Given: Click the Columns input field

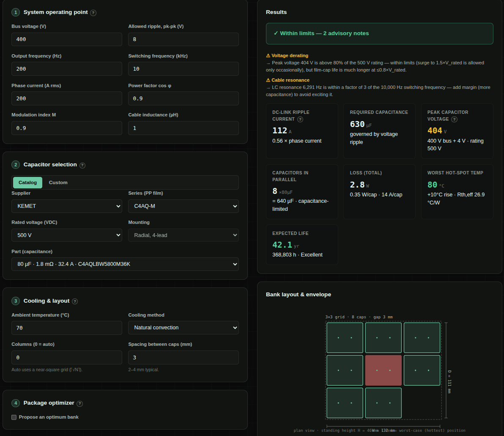Looking at the screenshot, I should pos(67,358).
